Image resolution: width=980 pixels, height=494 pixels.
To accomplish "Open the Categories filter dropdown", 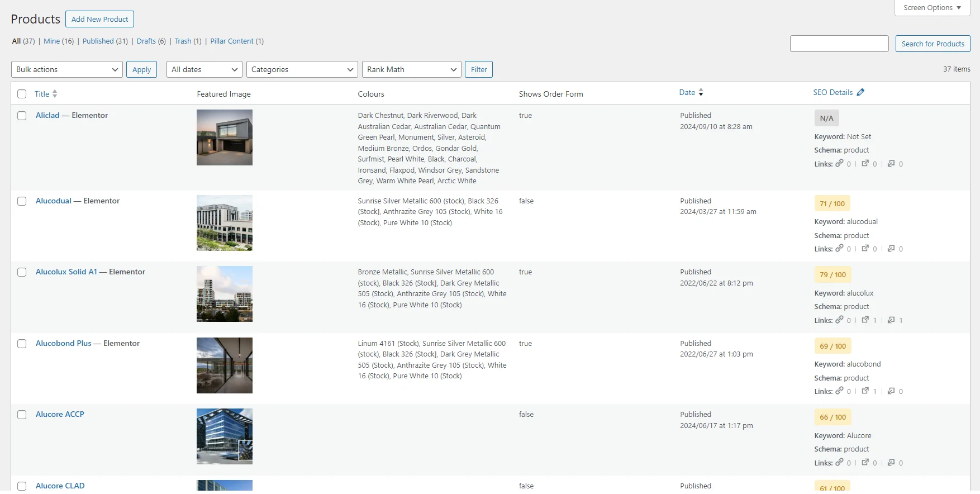I will pyautogui.click(x=302, y=69).
